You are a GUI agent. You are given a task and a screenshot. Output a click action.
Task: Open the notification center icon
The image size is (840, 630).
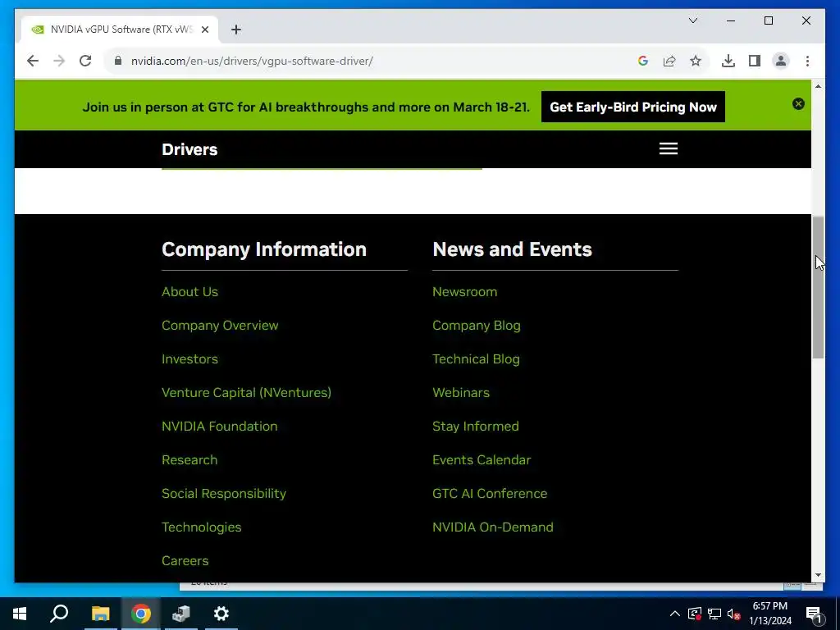(814, 614)
